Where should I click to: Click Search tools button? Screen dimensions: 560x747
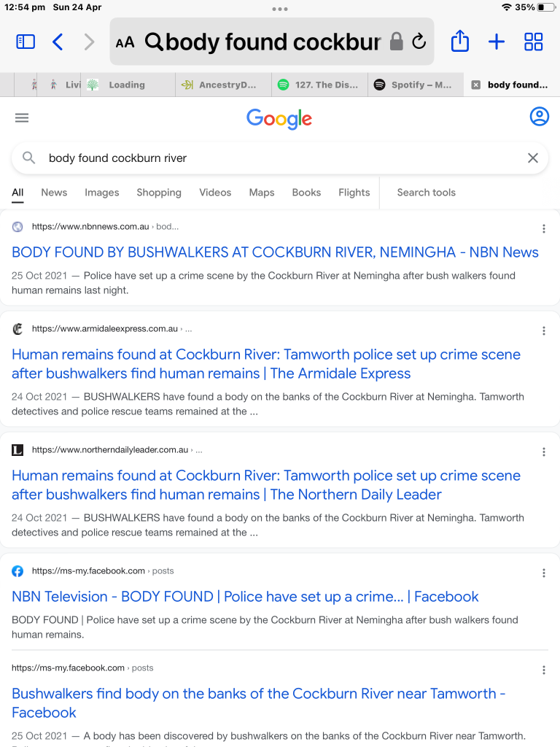(x=426, y=193)
